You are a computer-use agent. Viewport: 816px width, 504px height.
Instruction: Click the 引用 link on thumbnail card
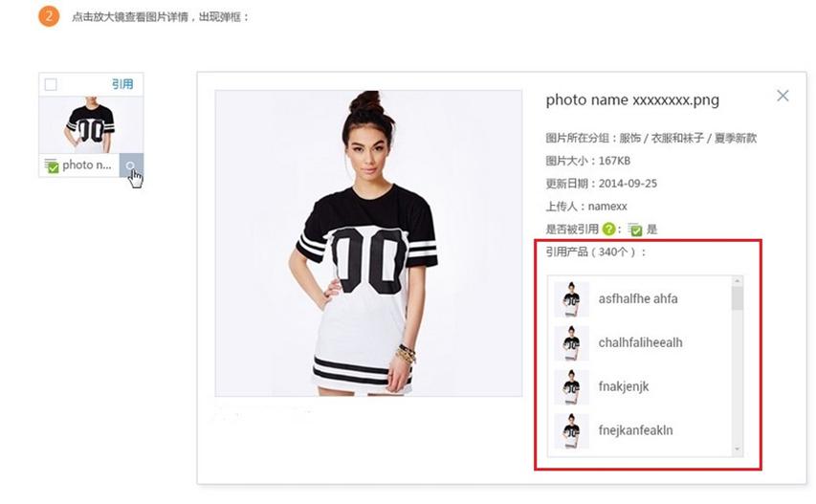tap(122, 84)
